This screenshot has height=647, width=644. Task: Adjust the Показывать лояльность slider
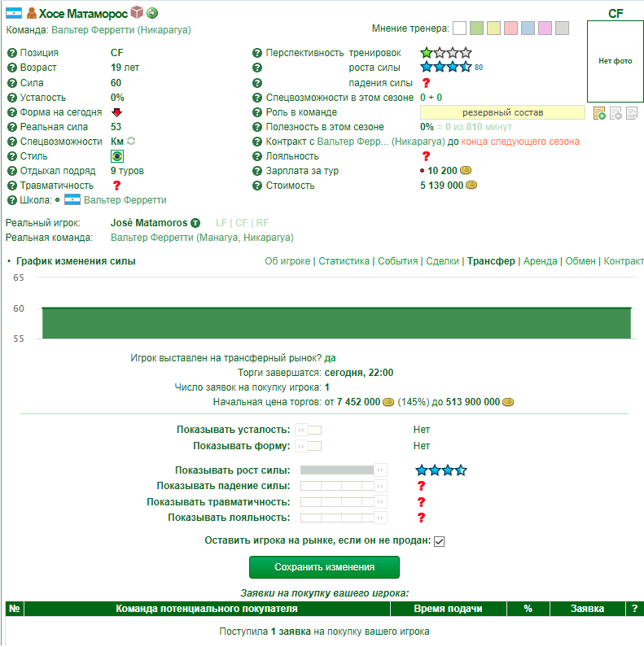coord(344,518)
